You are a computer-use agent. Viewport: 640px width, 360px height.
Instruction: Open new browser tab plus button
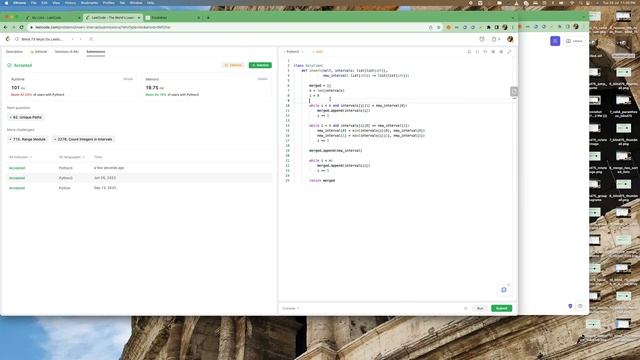[208, 18]
